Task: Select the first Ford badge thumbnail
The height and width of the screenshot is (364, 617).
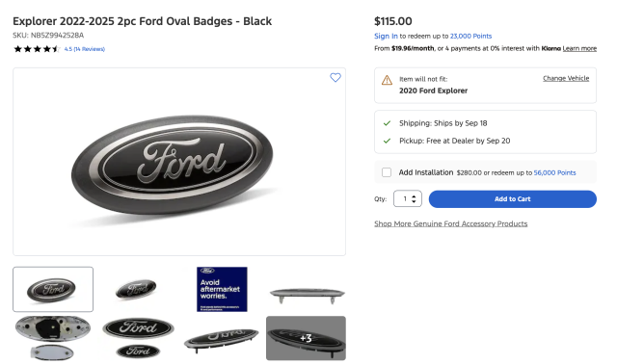Action: coord(53,289)
